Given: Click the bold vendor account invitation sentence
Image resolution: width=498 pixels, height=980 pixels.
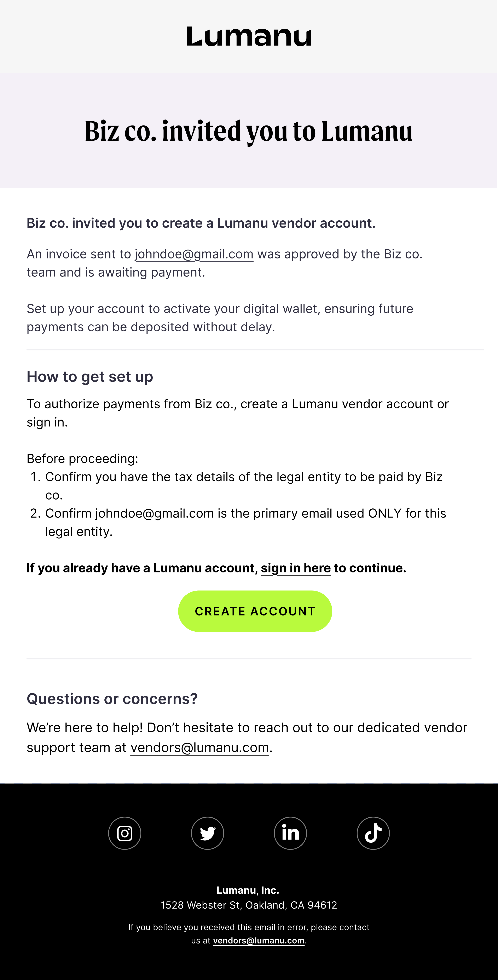Looking at the screenshot, I should (201, 223).
